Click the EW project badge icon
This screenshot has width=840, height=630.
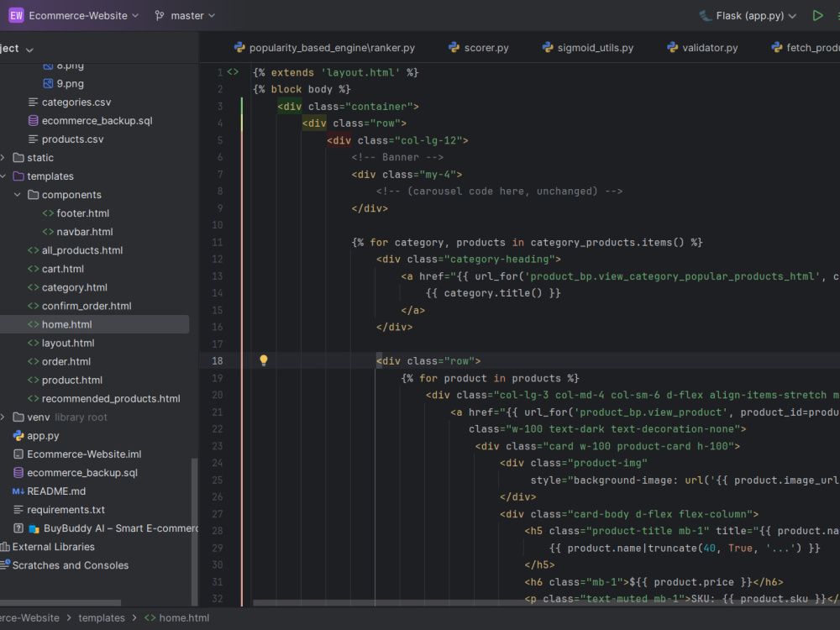[16, 15]
